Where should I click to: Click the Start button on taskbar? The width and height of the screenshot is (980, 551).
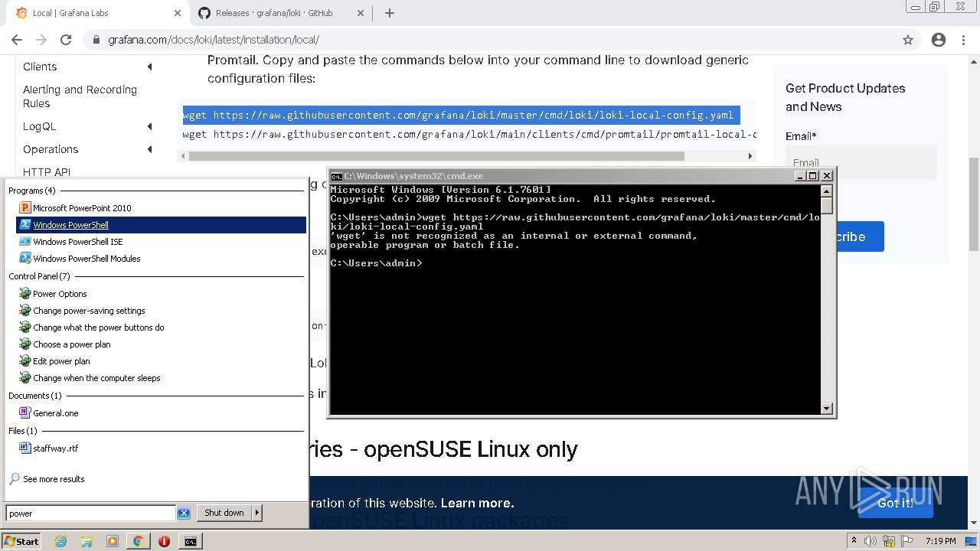point(21,541)
